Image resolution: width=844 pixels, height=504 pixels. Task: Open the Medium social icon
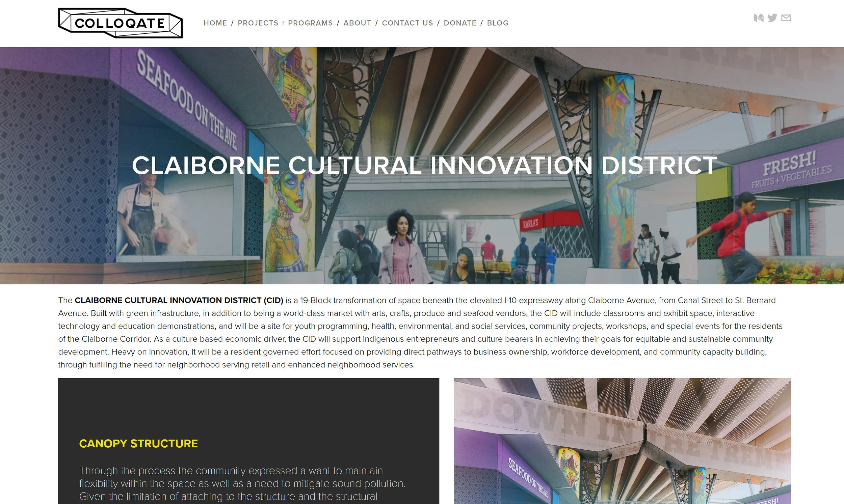[x=758, y=18]
